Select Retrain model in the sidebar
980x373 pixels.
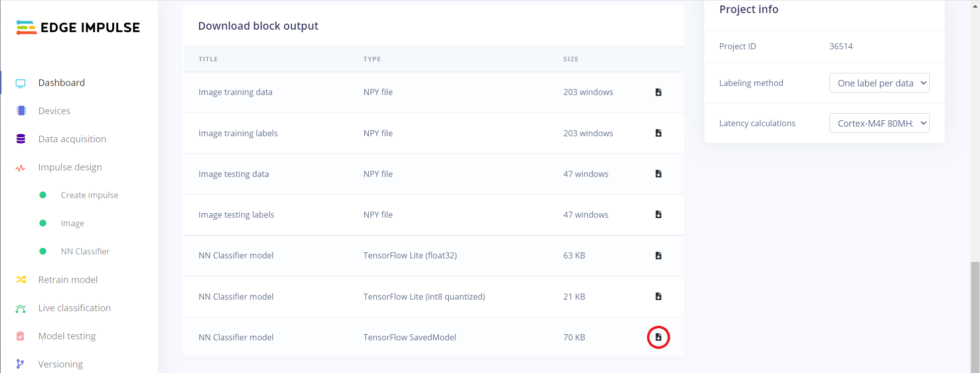click(68, 279)
